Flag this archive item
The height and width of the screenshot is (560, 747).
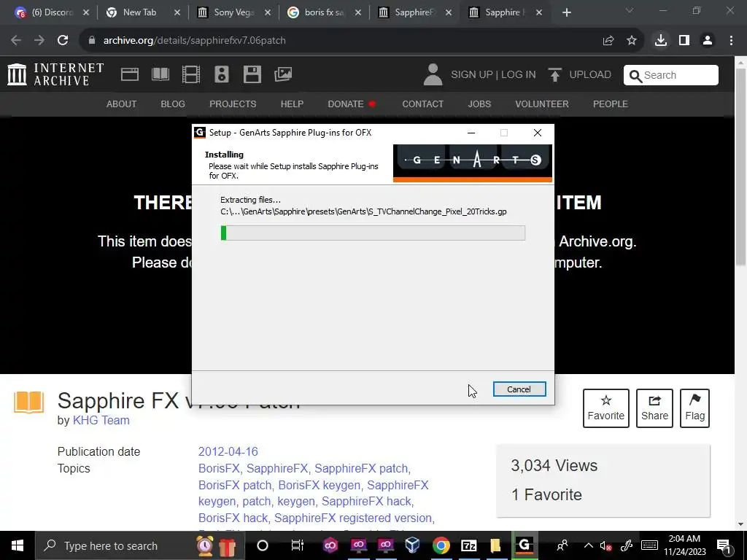click(x=694, y=408)
